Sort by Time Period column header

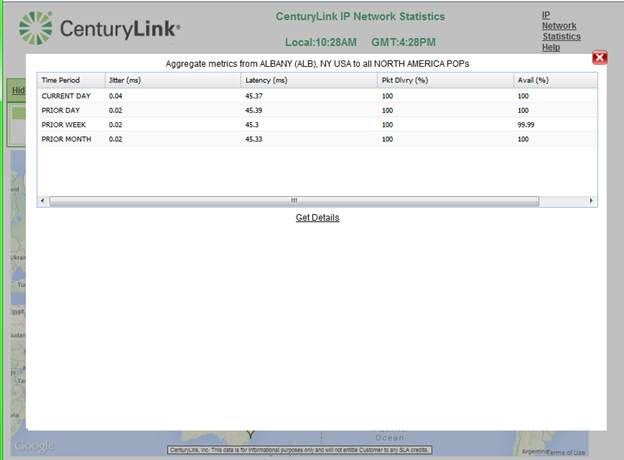click(71, 80)
